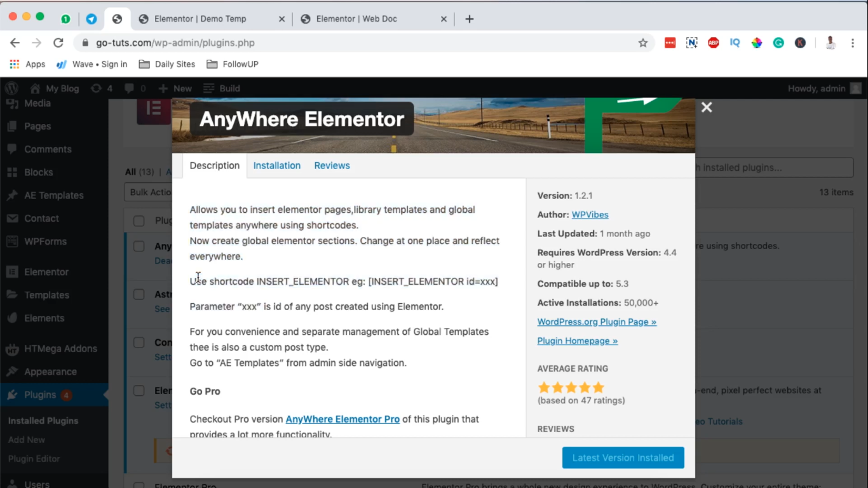This screenshot has height=488, width=868.
Task: Open Chrome three-dot menu
Action: (852, 43)
